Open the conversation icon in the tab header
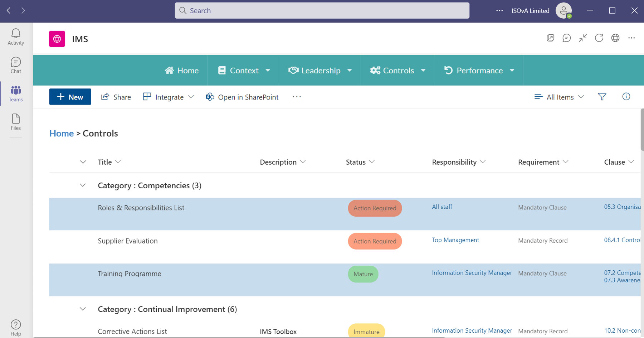644x338 pixels. click(566, 38)
